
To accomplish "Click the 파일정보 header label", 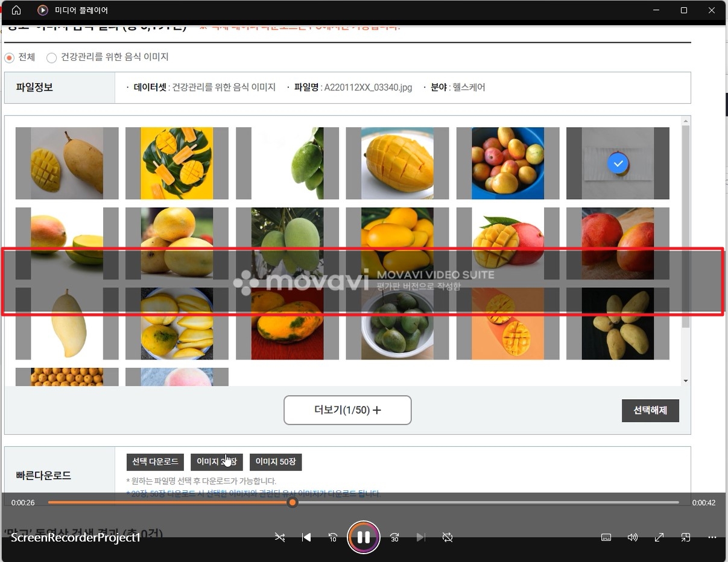I will 34,87.
